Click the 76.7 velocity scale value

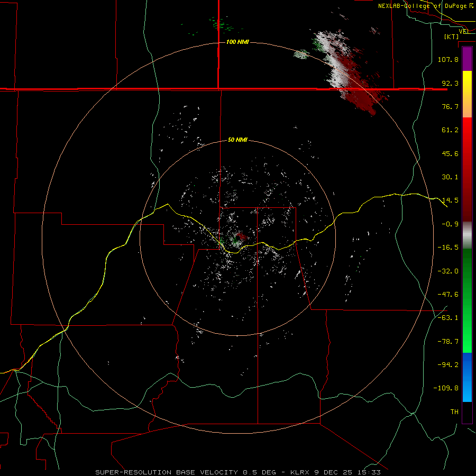pyautogui.click(x=450, y=106)
